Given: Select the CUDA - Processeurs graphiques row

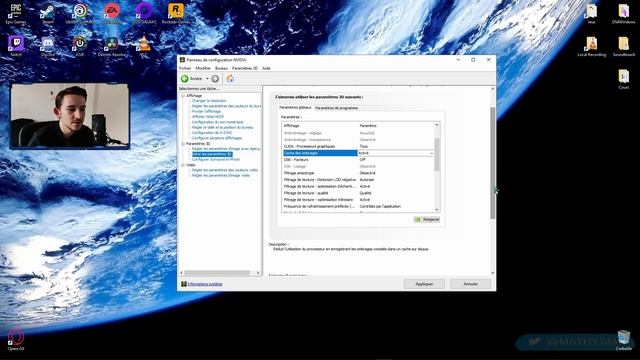Looking at the screenshot, I should point(358,146).
